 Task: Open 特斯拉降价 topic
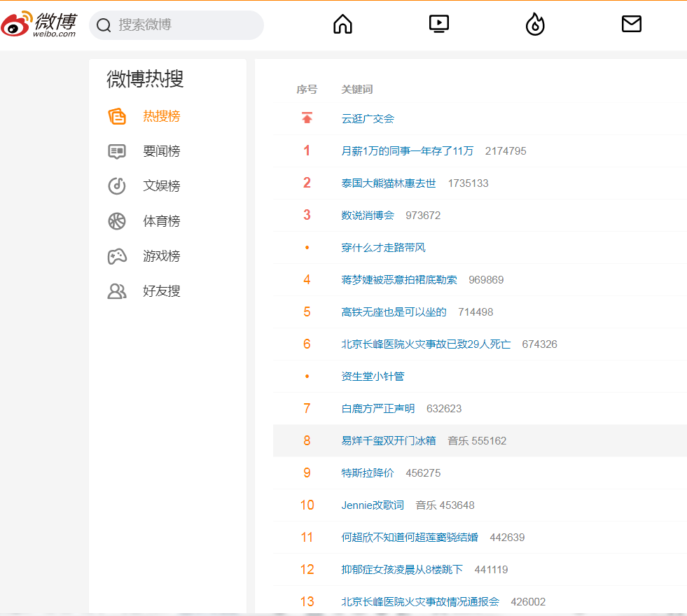368,472
